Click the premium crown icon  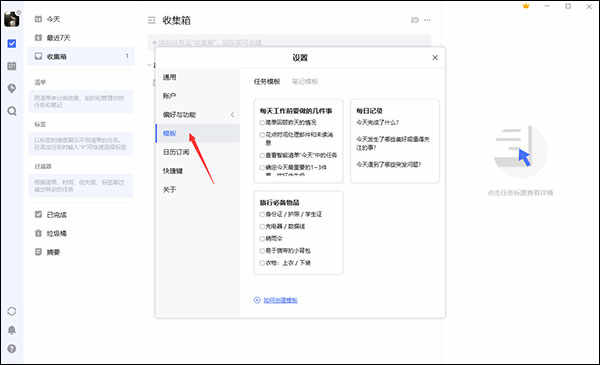coord(526,6)
